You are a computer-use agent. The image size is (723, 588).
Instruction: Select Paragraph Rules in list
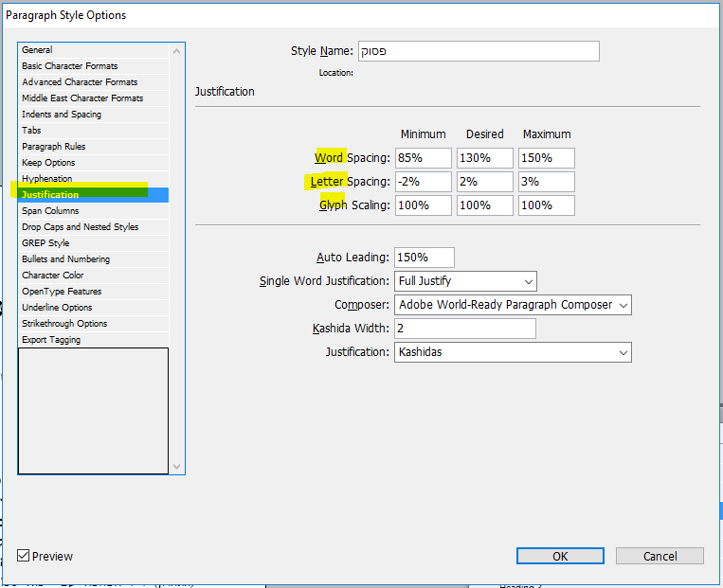coord(93,147)
